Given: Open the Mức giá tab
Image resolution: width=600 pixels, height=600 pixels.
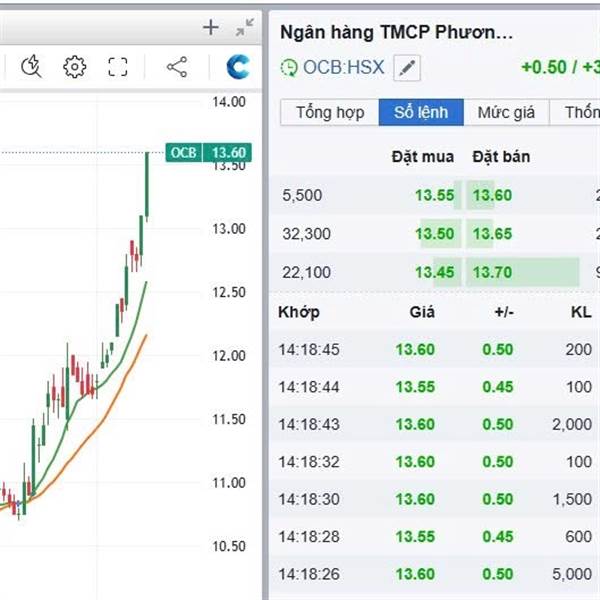Looking at the screenshot, I should [x=506, y=112].
